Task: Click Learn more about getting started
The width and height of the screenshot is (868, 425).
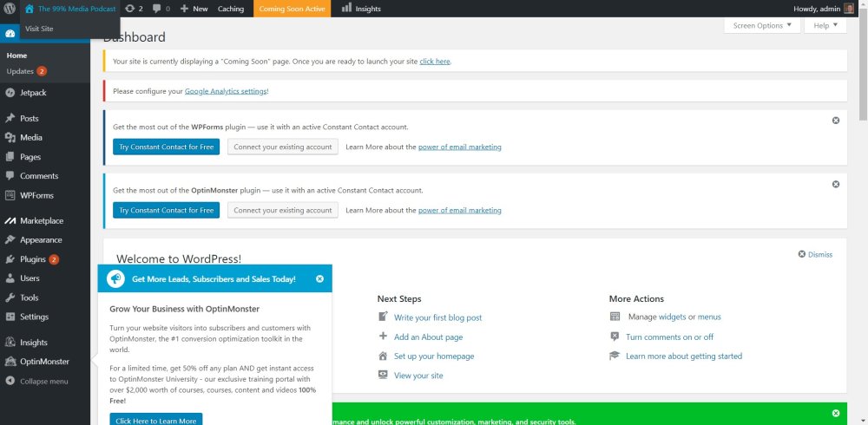Action: (684, 356)
